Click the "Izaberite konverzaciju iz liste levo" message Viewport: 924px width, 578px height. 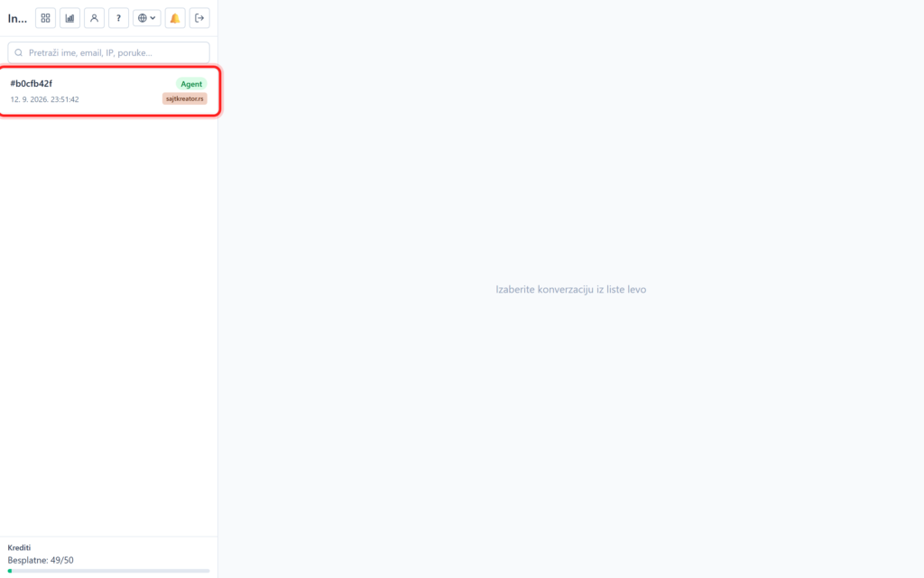(x=571, y=289)
